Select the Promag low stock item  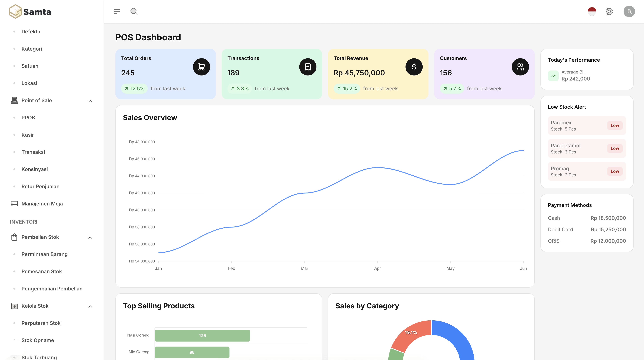587,172
